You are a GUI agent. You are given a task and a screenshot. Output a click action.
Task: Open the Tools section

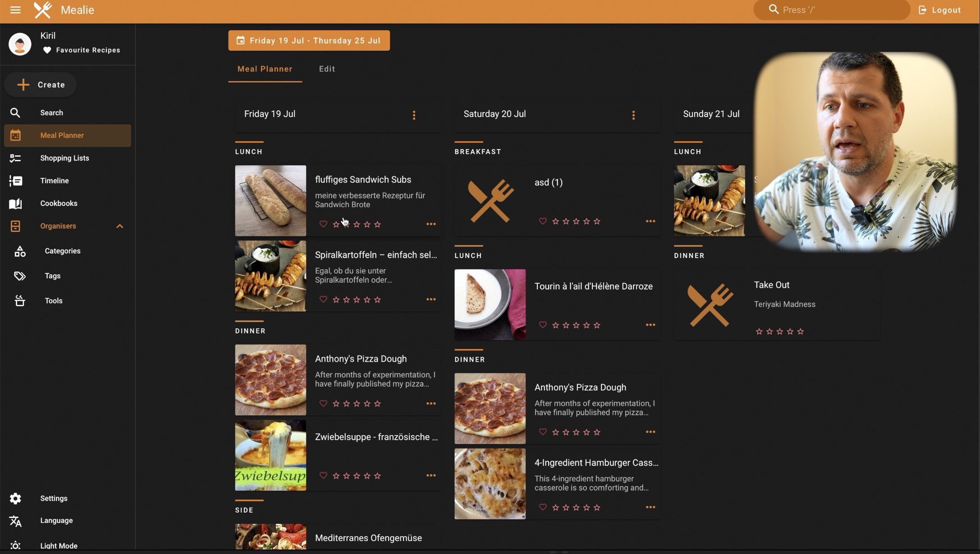(x=53, y=301)
